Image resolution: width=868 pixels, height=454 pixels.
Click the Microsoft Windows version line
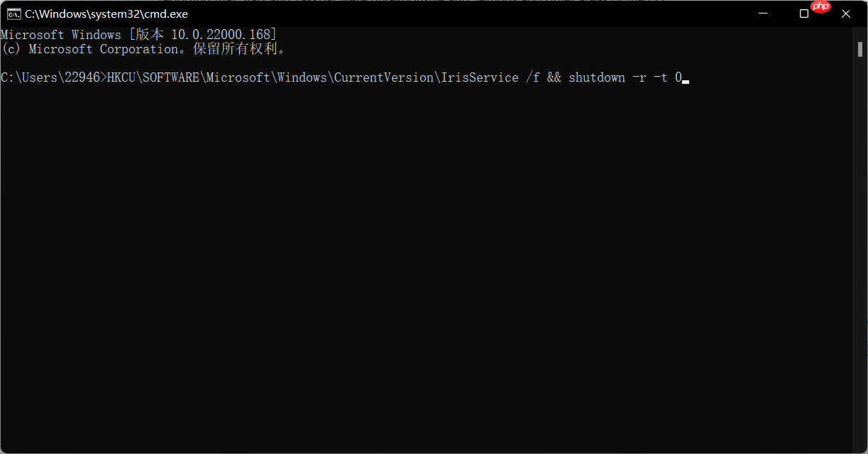pos(138,35)
